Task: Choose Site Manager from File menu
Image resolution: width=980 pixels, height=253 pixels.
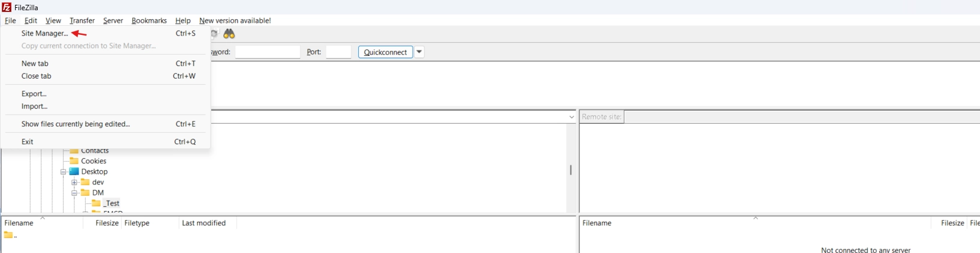Action: (44, 34)
